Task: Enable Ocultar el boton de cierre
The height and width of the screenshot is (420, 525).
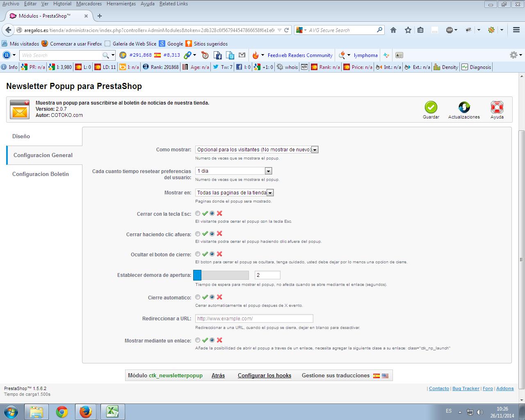Action: coord(198,254)
